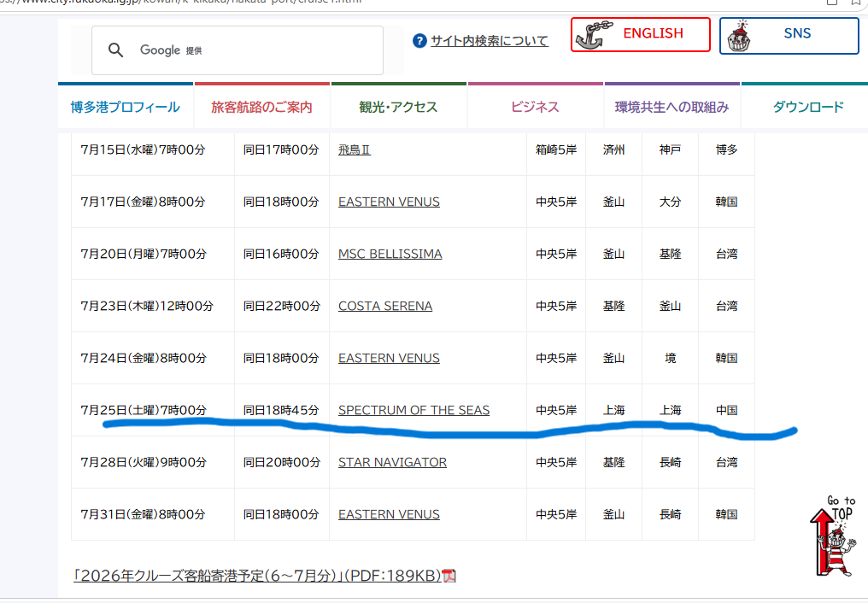868x603 pixels.
Task: Click 神戸 in 飛鳥Ⅱ row
Action: tap(671, 149)
